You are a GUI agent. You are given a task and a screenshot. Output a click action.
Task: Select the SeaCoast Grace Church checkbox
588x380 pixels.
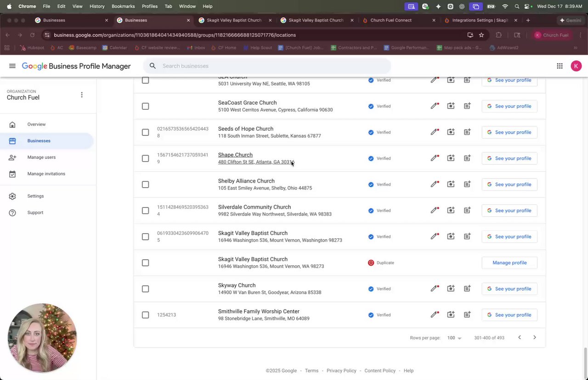(x=146, y=106)
